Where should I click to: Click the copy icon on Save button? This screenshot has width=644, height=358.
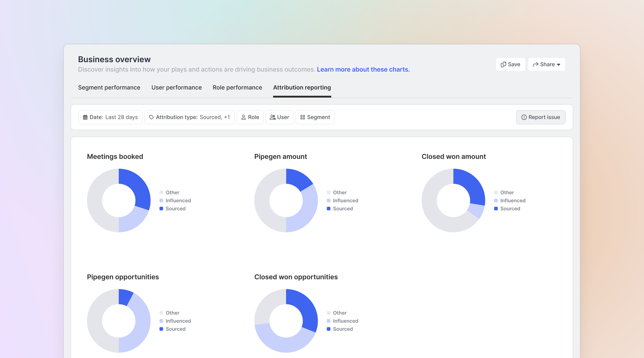click(x=503, y=64)
